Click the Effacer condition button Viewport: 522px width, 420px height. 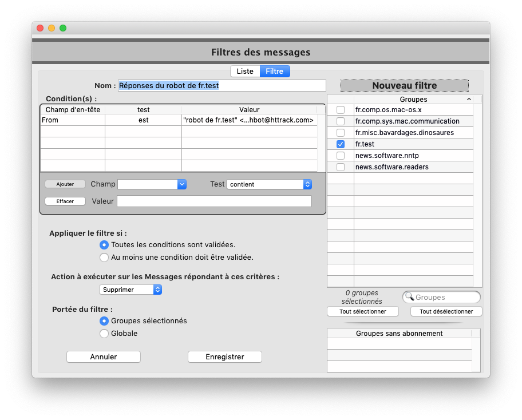click(x=65, y=201)
